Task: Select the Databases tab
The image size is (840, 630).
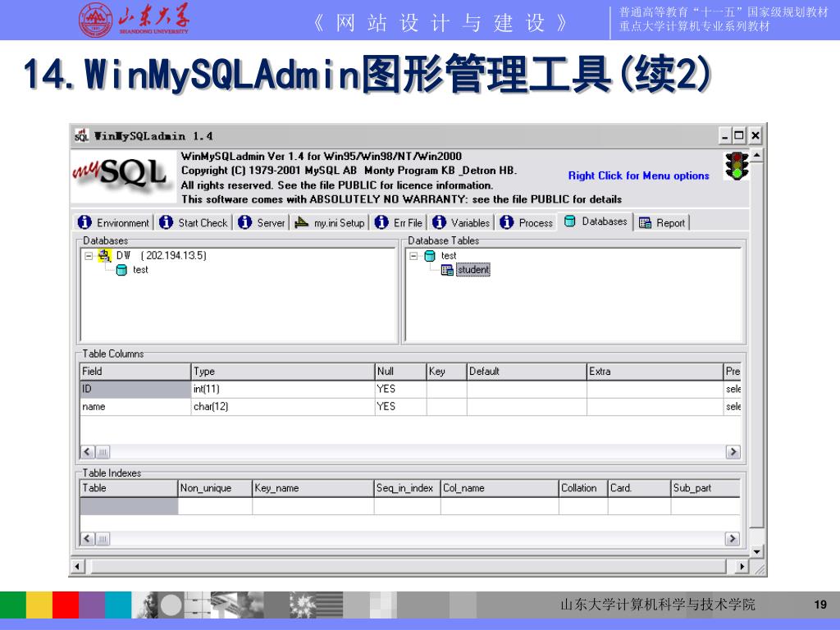Action: 596,221
